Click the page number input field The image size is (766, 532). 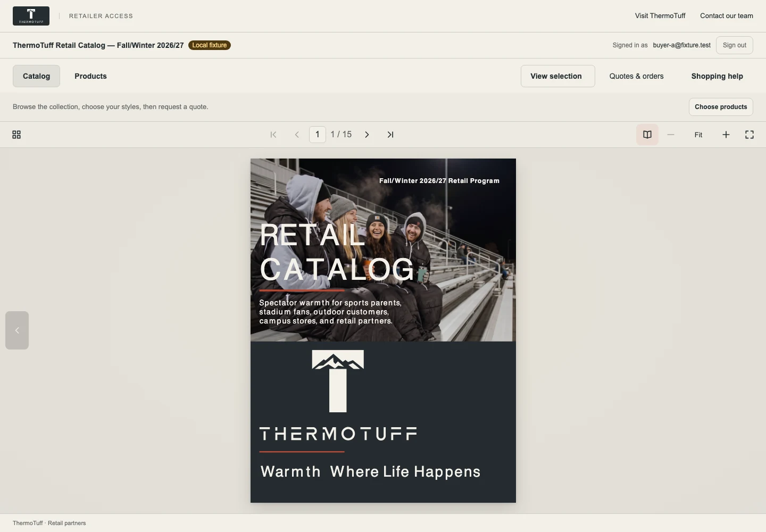coord(318,135)
